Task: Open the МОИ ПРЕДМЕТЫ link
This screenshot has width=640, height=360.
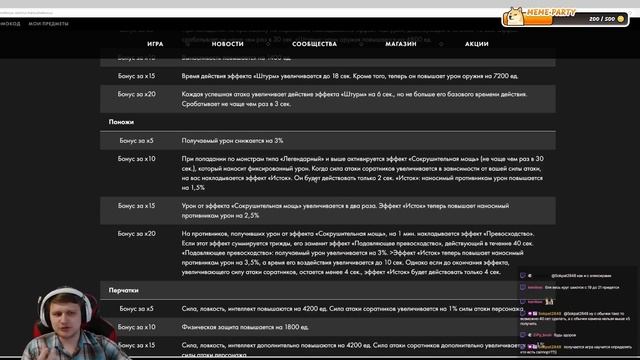Action: point(48,24)
